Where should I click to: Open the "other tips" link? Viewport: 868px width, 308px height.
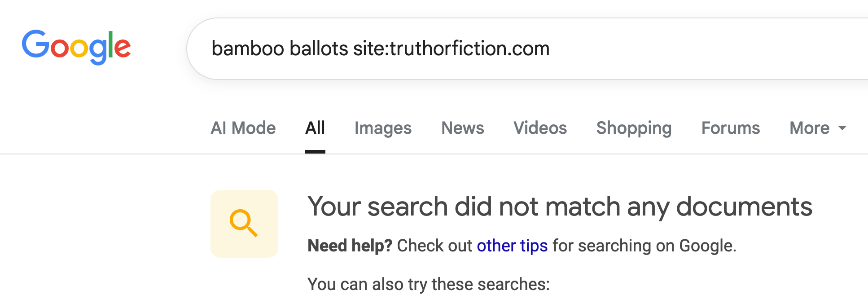(512, 246)
